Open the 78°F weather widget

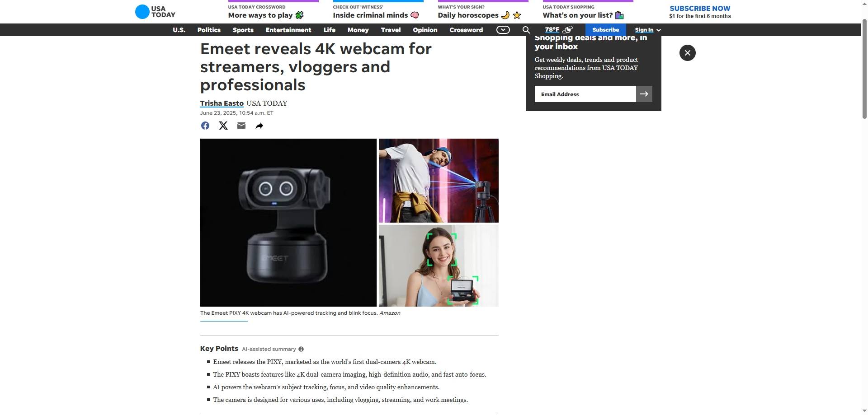point(558,30)
